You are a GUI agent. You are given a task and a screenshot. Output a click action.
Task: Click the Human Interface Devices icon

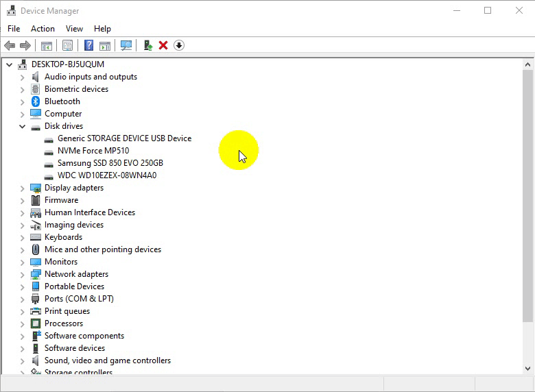[x=36, y=212]
